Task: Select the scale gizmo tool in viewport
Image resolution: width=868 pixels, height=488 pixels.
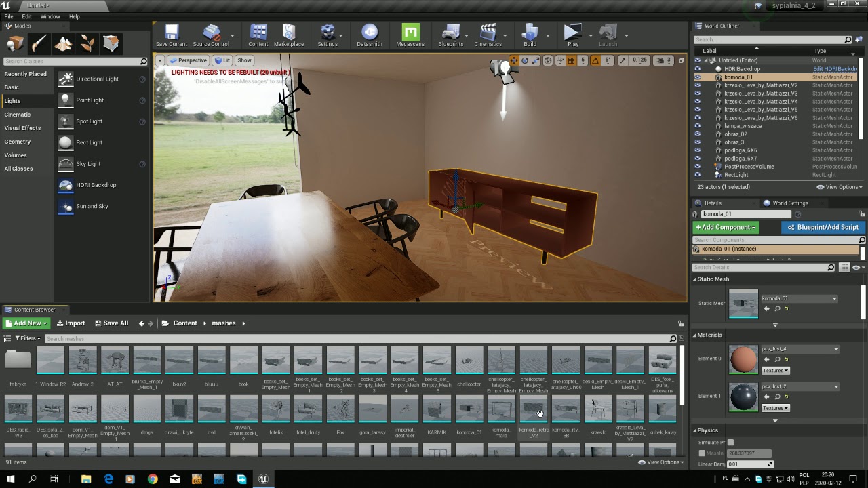Action: tap(536, 60)
